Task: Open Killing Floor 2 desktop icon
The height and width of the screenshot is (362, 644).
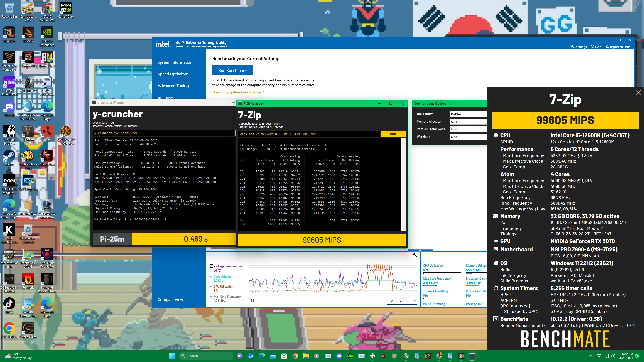Action: (x=47, y=160)
